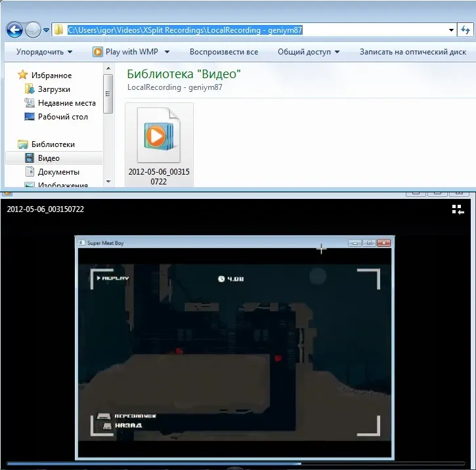Open Недавние места in sidebar
476x470 pixels.
click(66, 103)
